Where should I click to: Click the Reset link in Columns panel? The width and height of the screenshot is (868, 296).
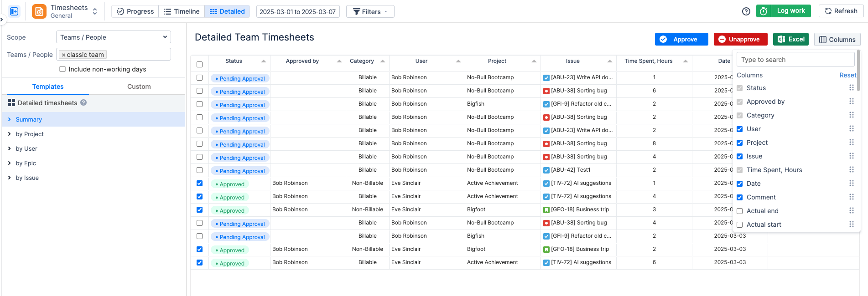point(848,75)
